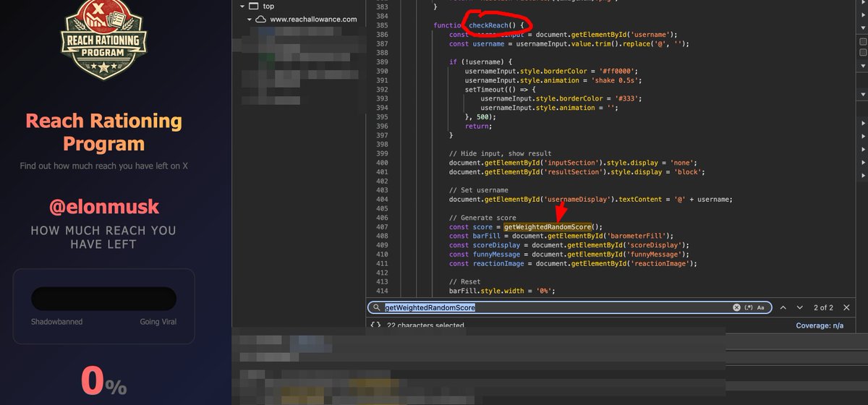Click the 0% score display
This screenshot has width=868, height=405.
(103, 381)
